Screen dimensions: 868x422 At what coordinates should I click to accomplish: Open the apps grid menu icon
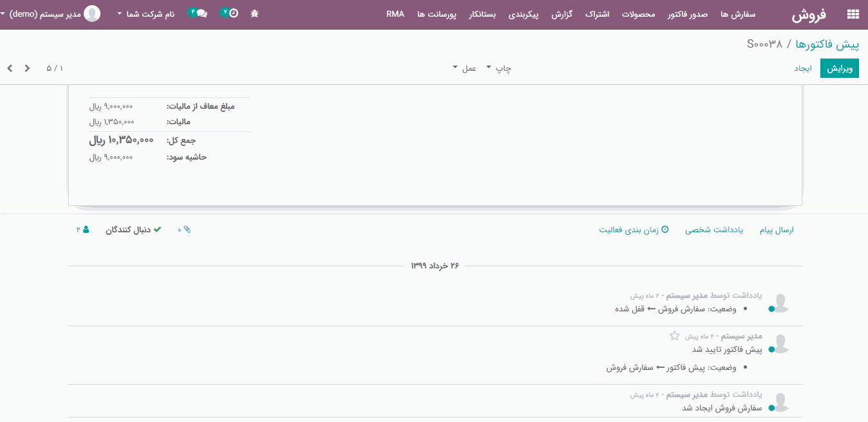pos(853,14)
